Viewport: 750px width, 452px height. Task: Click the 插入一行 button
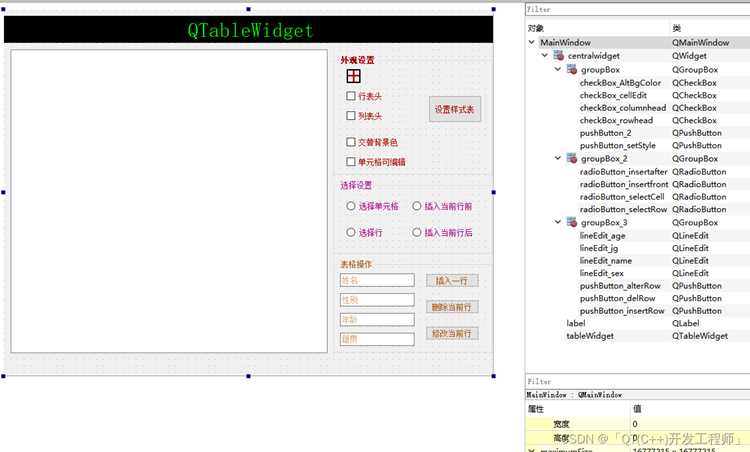452,281
